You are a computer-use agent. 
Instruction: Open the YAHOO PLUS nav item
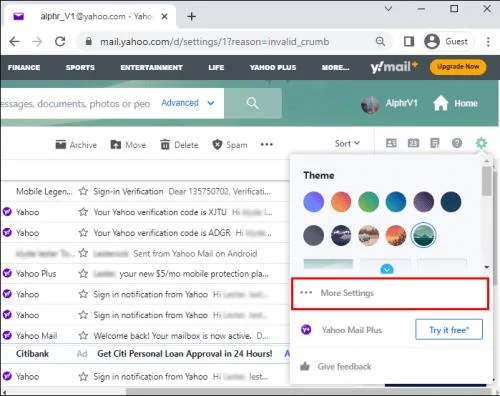coord(273,67)
